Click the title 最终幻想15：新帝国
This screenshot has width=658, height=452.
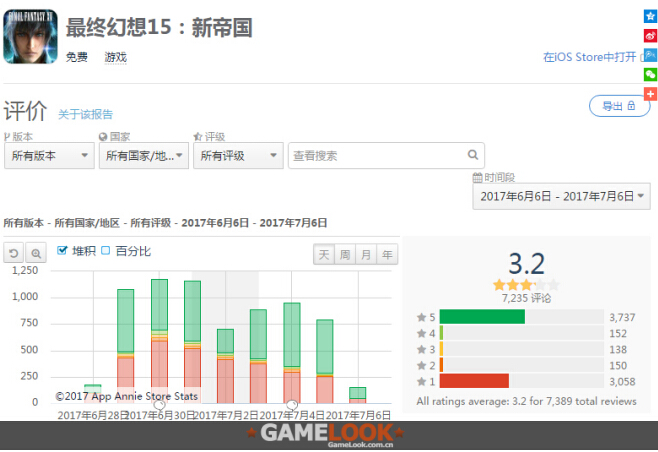point(159,28)
